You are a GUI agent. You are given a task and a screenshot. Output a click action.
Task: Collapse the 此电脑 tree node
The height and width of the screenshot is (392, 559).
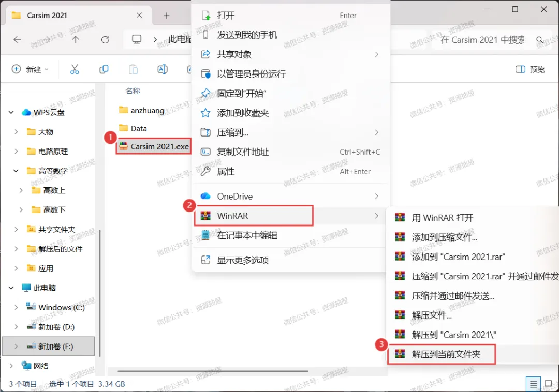11,288
